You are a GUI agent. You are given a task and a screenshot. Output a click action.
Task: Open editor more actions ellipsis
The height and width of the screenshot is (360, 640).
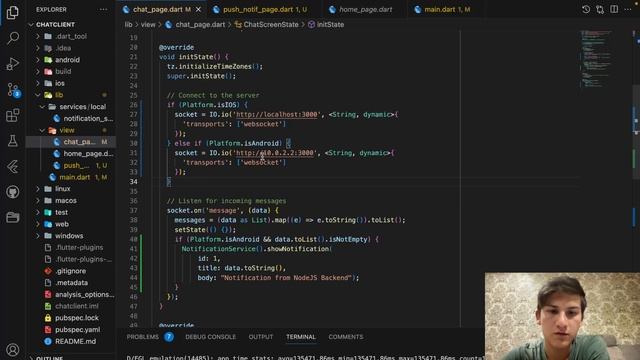click(628, 9)
